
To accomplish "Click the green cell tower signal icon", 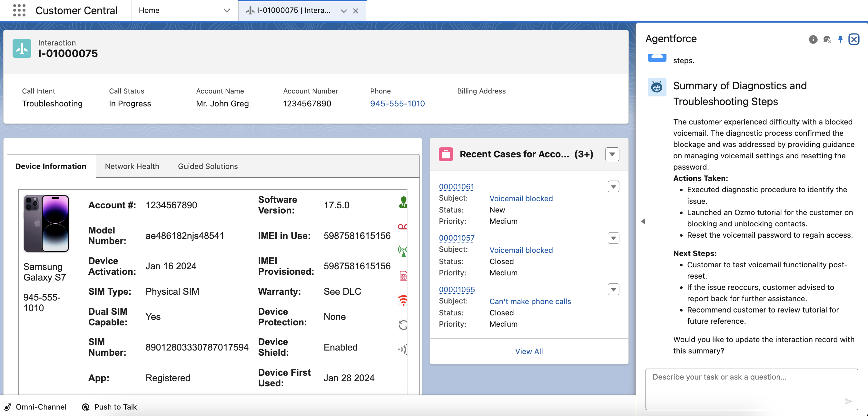I will (402, 251).
